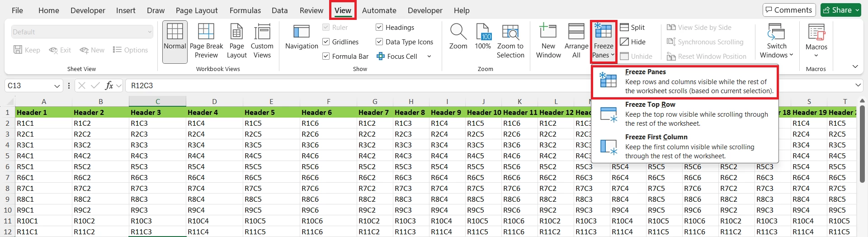Click Zoom to Selection
Image resolution: width=868 pixels, height=237 pixels.
[x=510, y=42]
